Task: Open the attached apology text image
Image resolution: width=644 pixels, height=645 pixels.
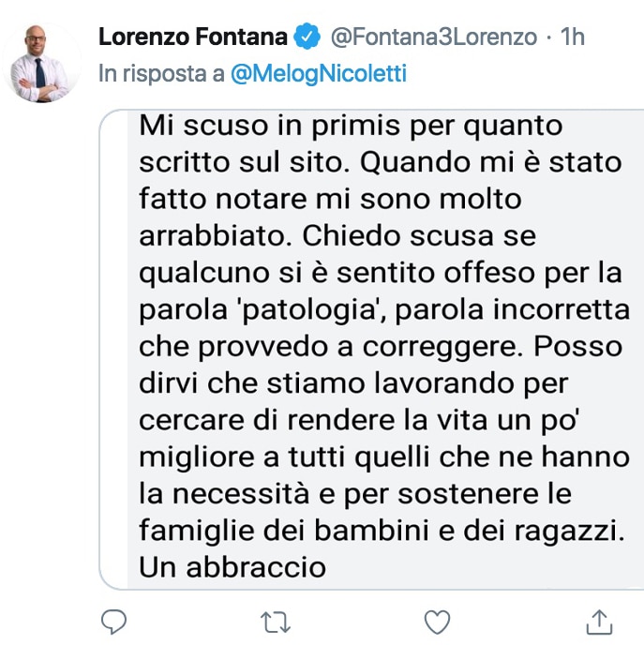Action: click(371, 350)
